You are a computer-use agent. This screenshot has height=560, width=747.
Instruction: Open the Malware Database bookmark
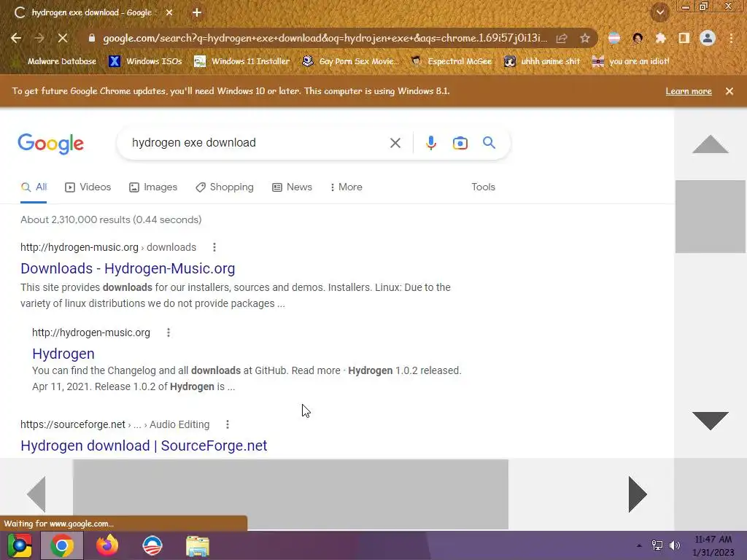click(x=55, y=61)
